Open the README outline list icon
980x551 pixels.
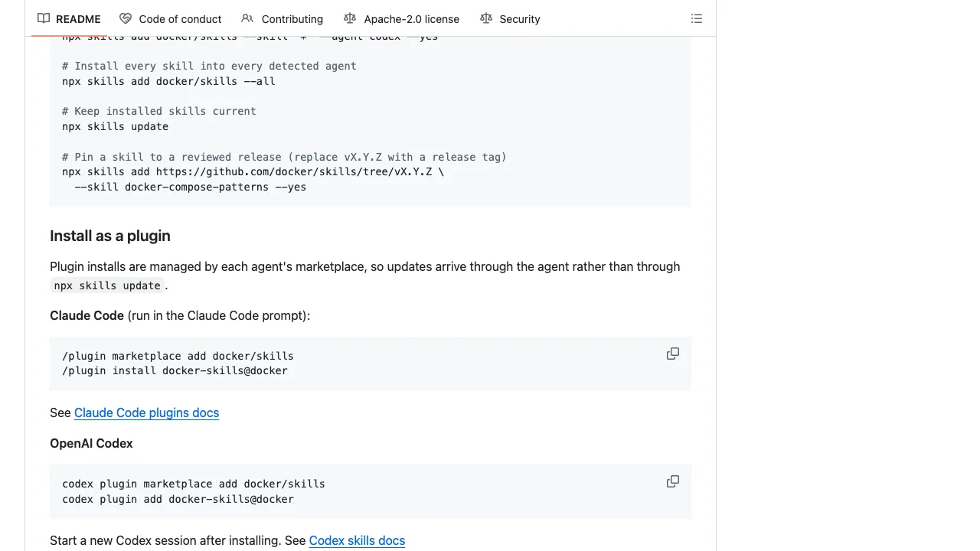tap(697, 18)
